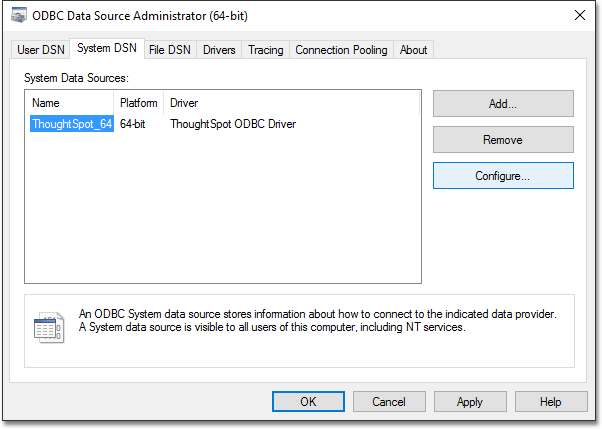Viewport: 602px width, 429px height.
Task: Open Configure... for selected data source
Action: pyautogui.click(x=503, y=175)
